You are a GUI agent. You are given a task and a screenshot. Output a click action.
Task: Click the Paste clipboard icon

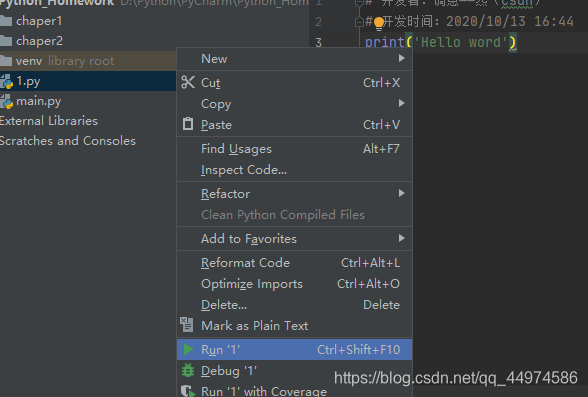point(188,124)
